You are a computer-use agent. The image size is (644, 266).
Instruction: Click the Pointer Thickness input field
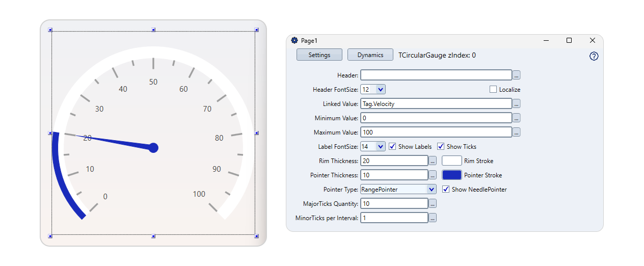[x=394, y=175]
